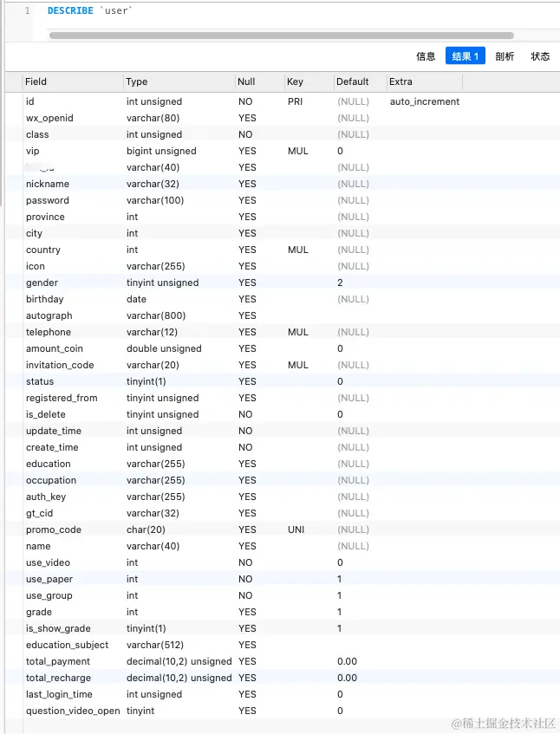Select the 'country' field cell
The image size is (560, 734).
[43, 250]
